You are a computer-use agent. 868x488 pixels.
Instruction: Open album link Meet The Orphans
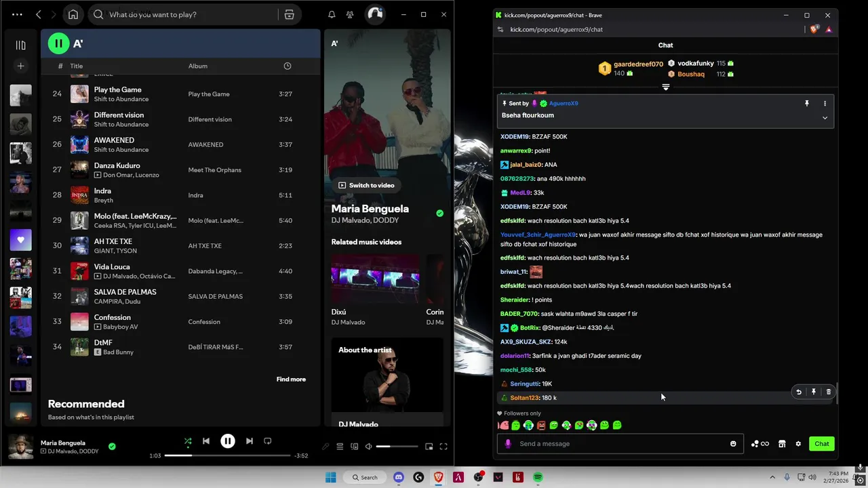(214, 170)
